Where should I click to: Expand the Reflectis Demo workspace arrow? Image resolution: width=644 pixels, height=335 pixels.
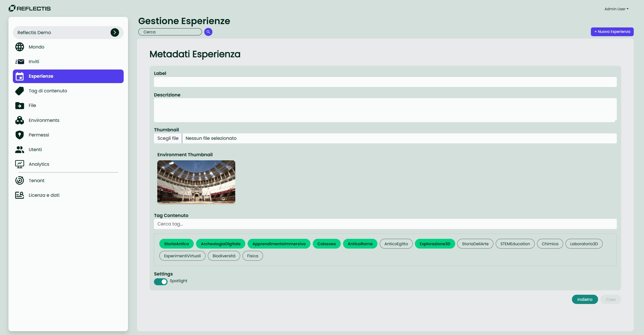pyautogui.click(x=115, y=32)
